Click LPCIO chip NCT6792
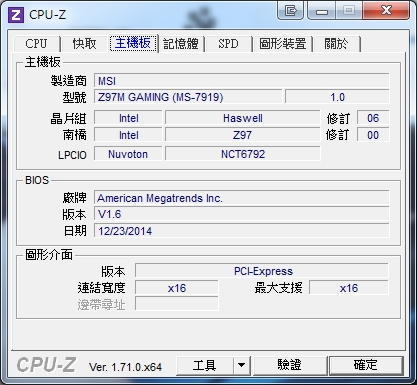417x385 pixels. point(243,154)
